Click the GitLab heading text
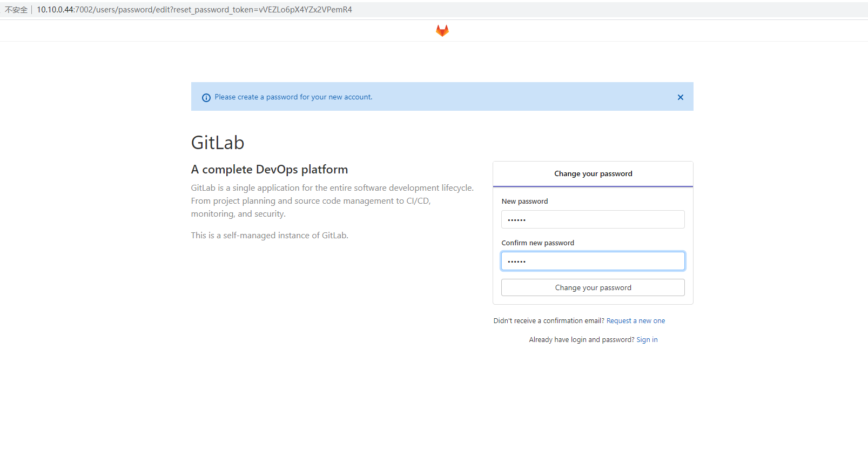 point(218,143)
